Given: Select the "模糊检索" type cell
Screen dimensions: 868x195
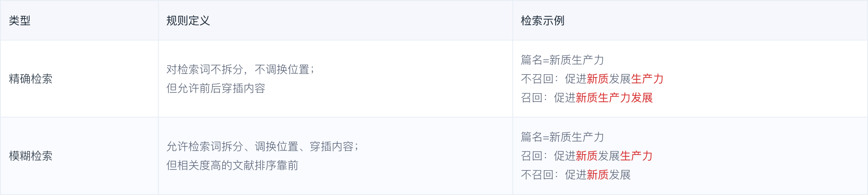Looking at the screenshot, I should (x=31, y=156).
